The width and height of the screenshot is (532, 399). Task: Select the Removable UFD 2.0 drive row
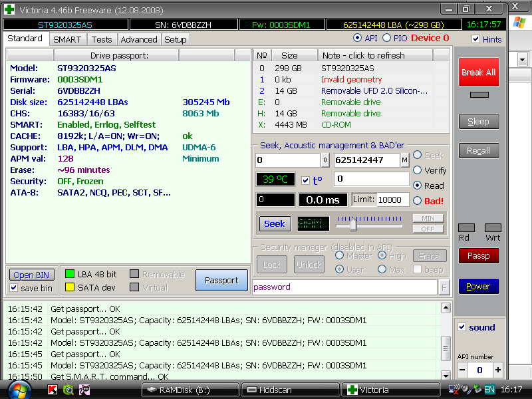point(372,91)
